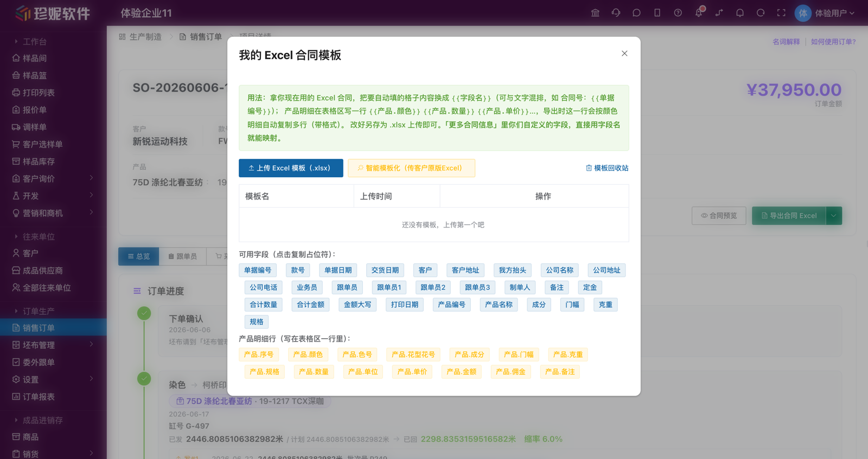This screenshot has height=459, width=868.
Task: Click 导出合同 Excel button
Action: click(789, 216)
